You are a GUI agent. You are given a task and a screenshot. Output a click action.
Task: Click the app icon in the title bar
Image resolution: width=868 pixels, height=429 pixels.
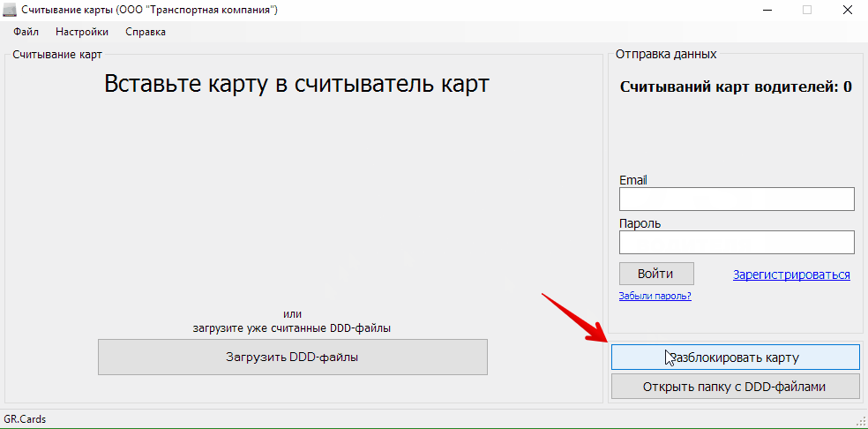10,10
